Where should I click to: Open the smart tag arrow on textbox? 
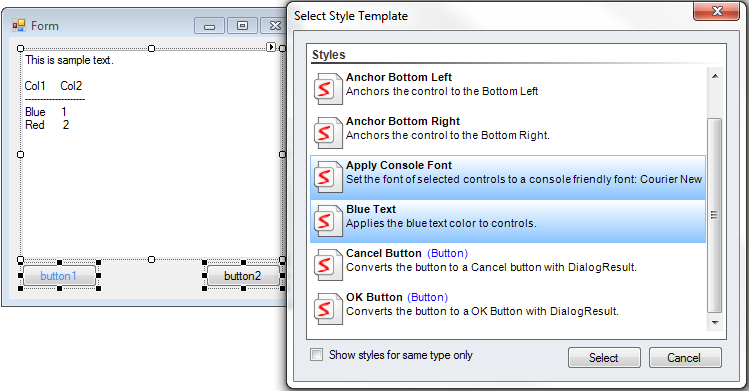click(271, 47)
